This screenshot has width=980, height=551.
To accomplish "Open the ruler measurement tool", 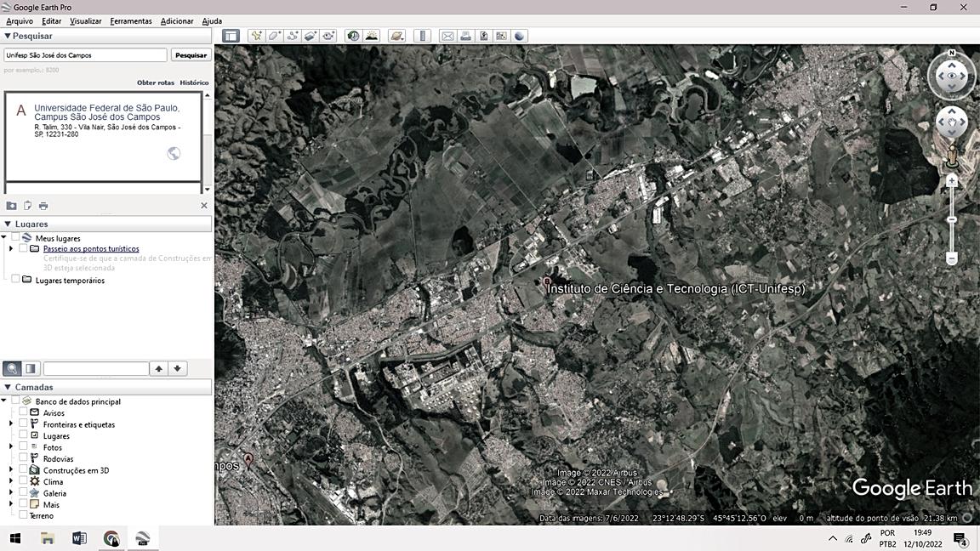I will (x=423, y=36).
